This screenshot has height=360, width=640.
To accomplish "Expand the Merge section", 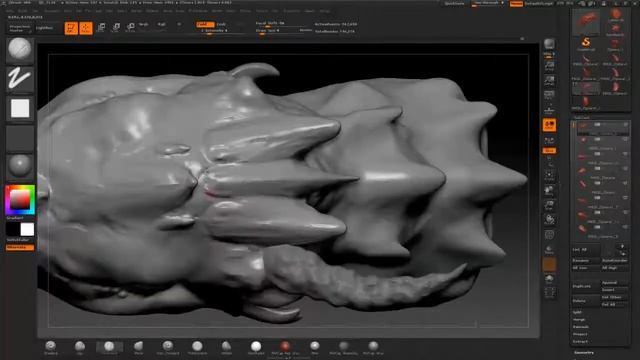I will pos(579,320).
